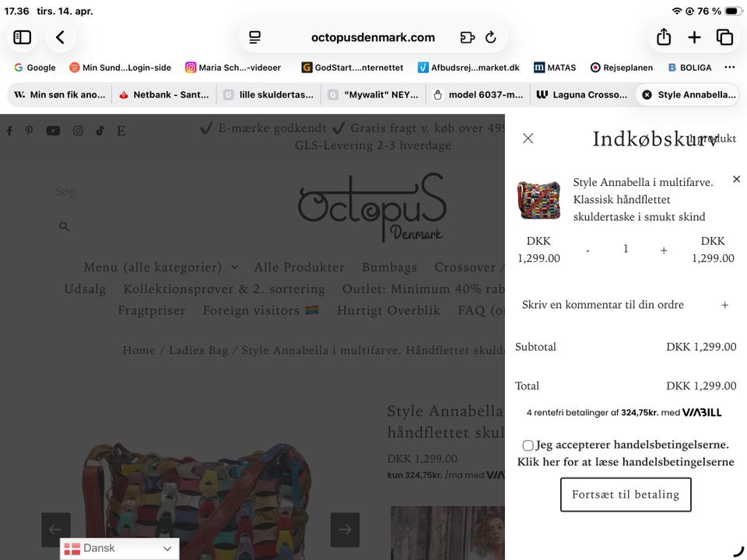Open the Google bookmark

tap(35, 68)
